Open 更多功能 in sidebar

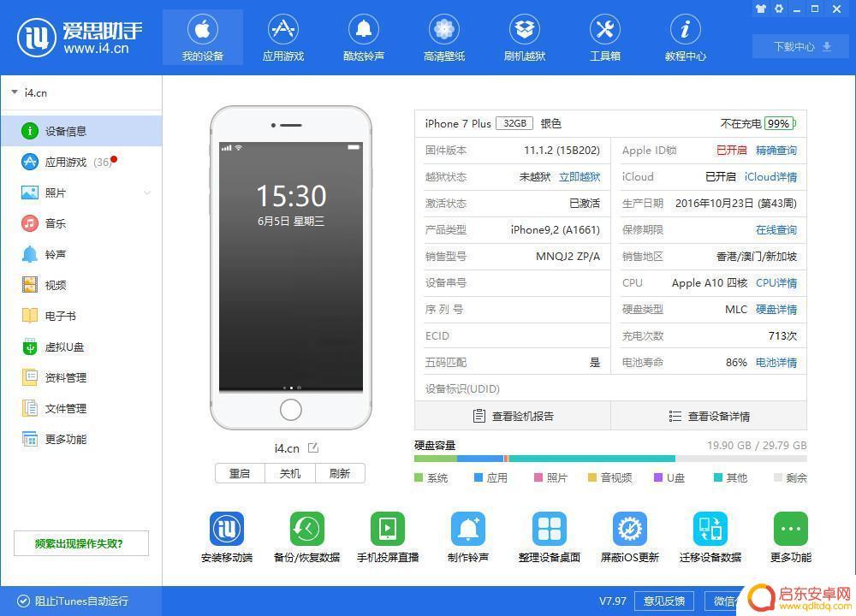click(81, 439)
